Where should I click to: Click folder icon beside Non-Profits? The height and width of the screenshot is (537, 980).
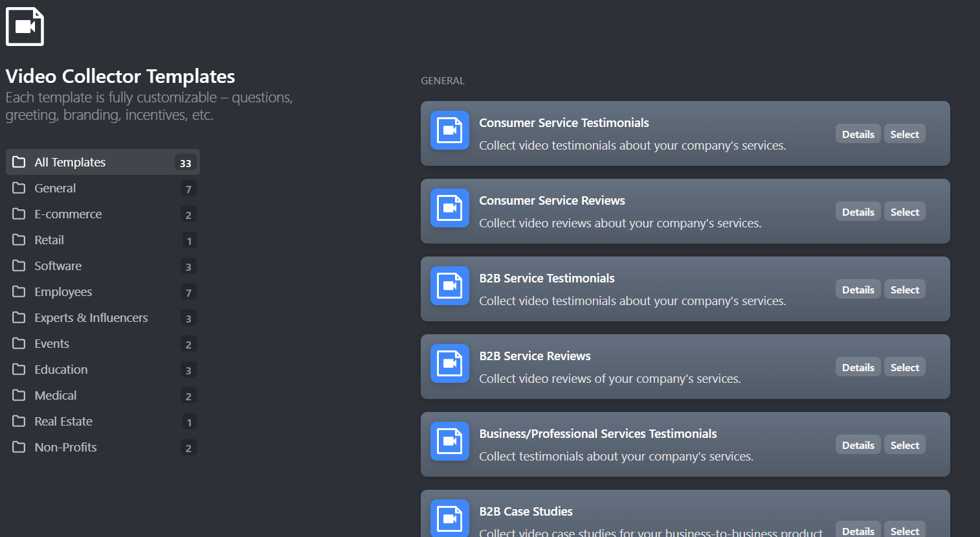point(19,447)
